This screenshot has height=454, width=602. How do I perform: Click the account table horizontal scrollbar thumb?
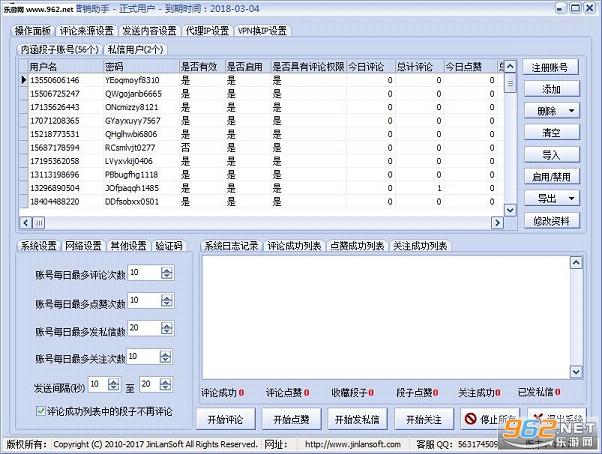(x=39, y=223)
